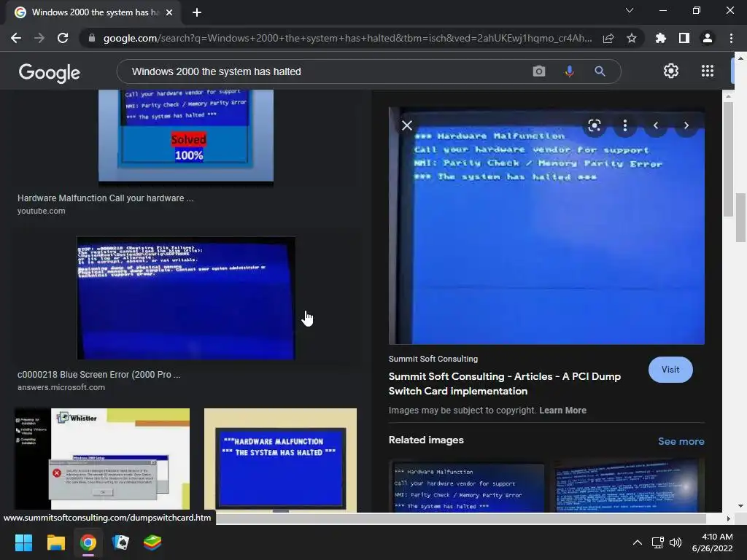Click youtube.com source link

[42, 211]
